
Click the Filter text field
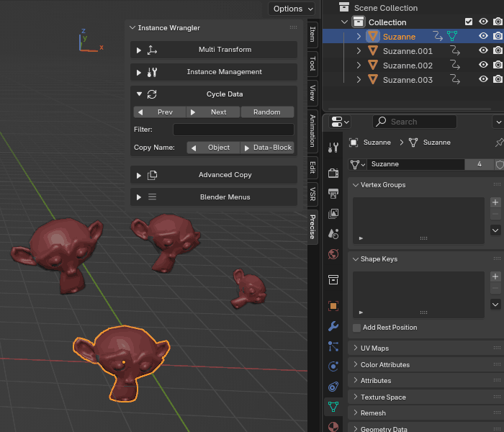pyautogui.click(x=233, y=130)
